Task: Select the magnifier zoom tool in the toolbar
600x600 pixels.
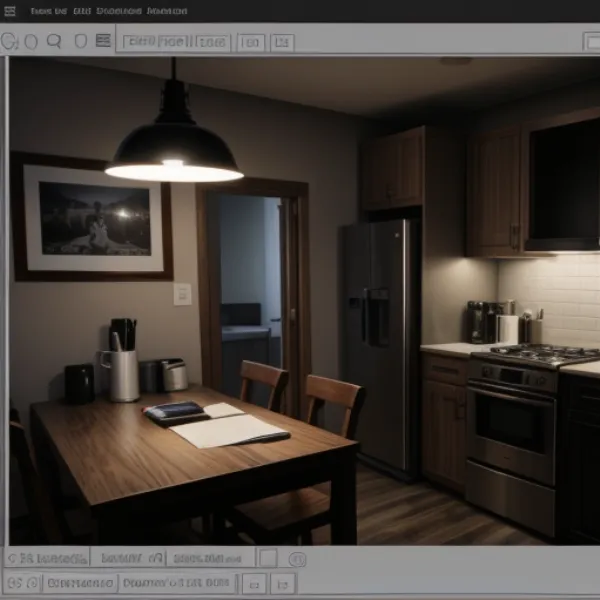Action: 54,42
